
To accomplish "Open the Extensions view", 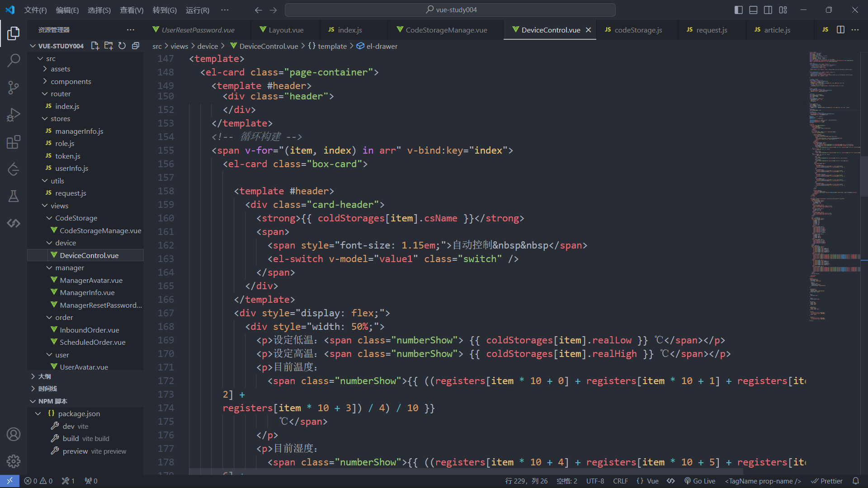I will pos(14,142).
